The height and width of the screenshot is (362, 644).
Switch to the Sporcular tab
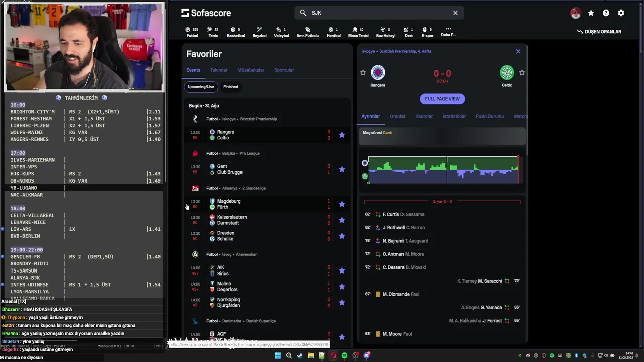pos(284,70)
